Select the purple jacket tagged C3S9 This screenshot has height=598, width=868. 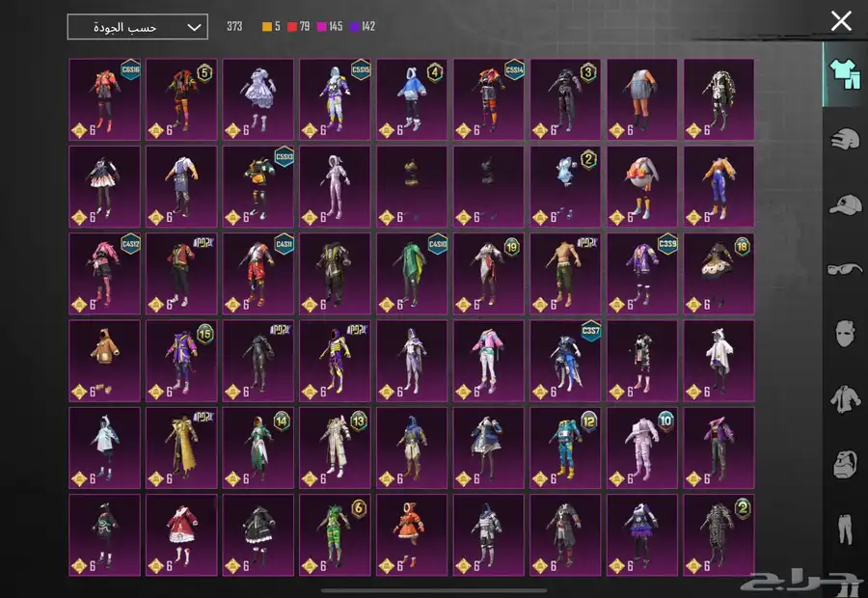642,274
